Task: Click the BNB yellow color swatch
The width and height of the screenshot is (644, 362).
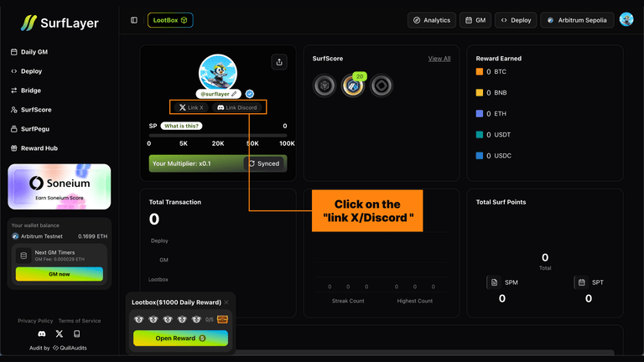Action: [480, 92]
